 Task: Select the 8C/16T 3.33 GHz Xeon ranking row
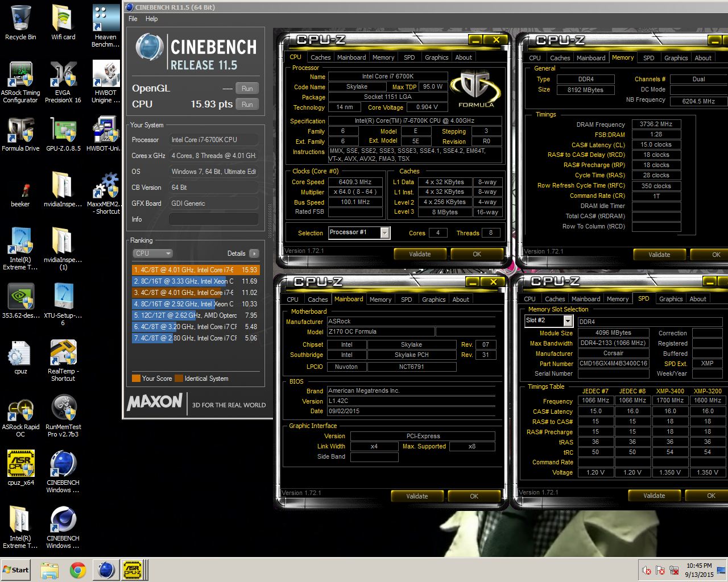click(x=196, y=281)
